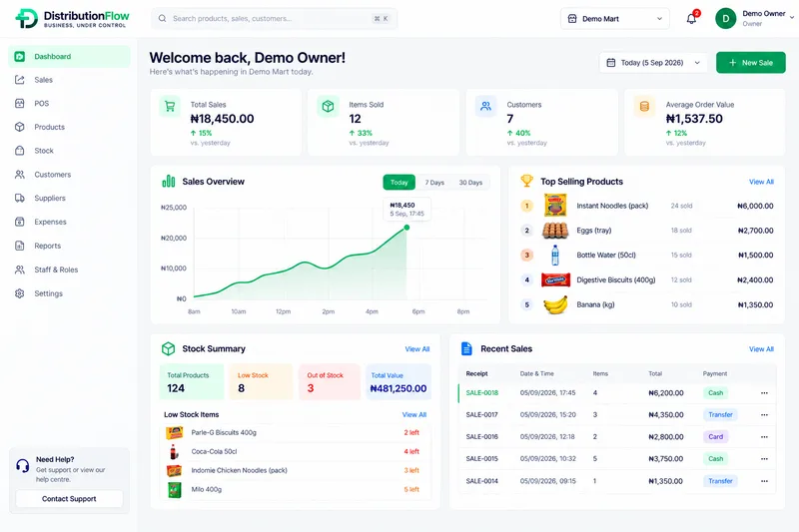The height and width of the screenshot is (532, 799).
Task: Click the Digestive Biscuits (400g) product name
Action: pos(616,280)
